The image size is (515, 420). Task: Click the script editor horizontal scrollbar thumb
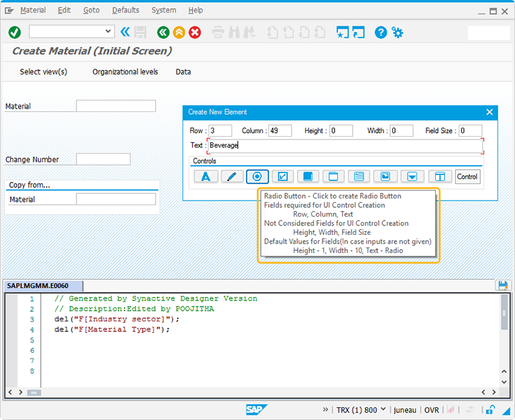(34, 392)
